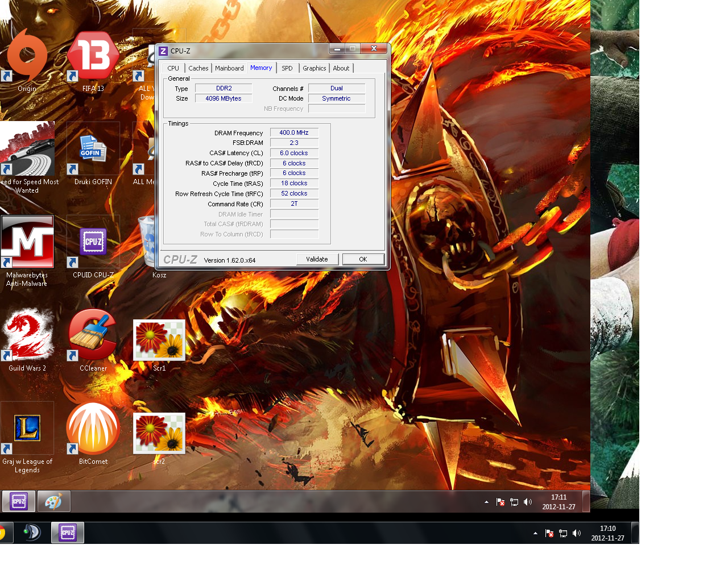The image size is (728, 582).
Task: Switch to the SPD tab
Action: pos(287,68)
